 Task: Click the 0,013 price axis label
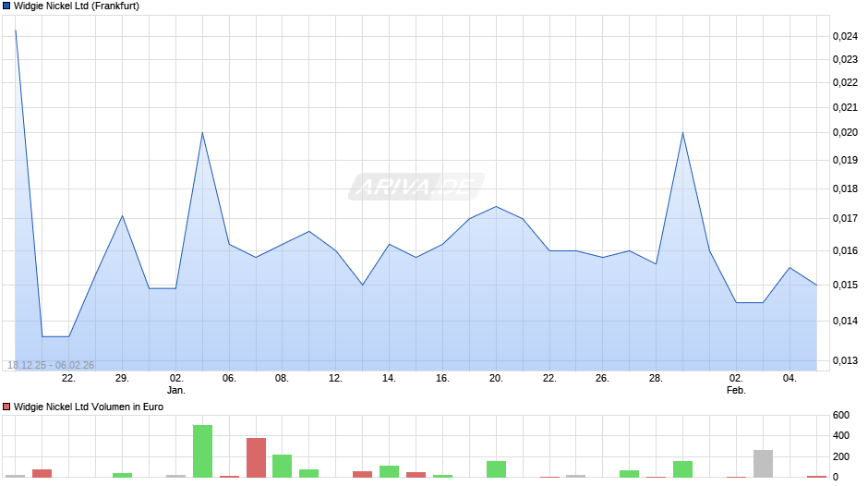pos(845,360)
